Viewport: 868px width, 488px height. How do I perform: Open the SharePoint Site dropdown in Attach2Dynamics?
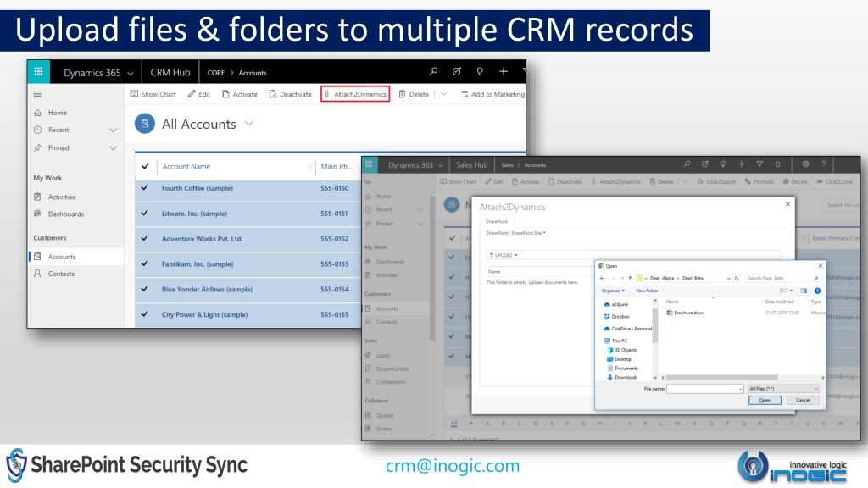(x=516, y=233)
